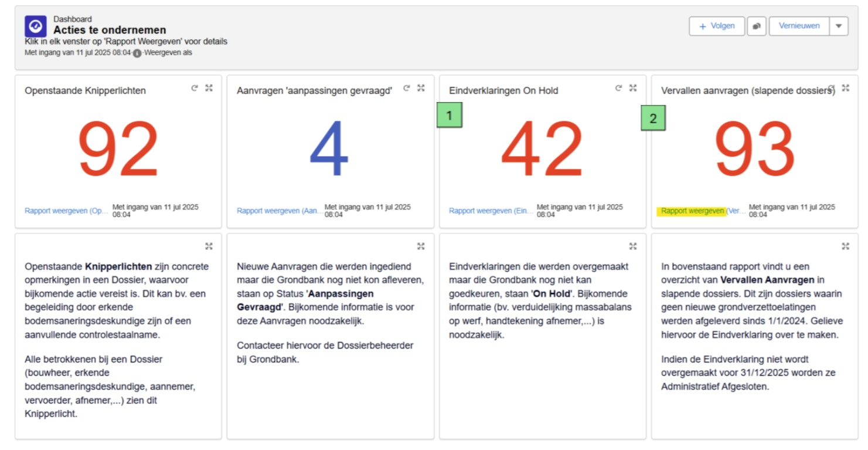Open report link under Eindverklaringen On Hold

491,211
